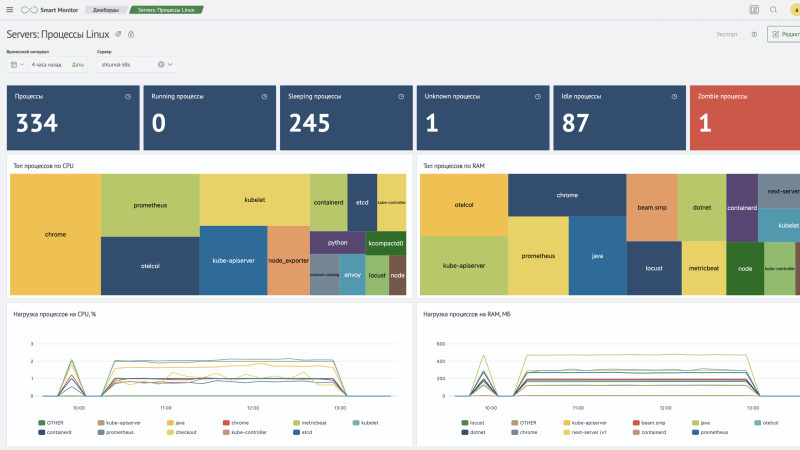The width and height of the screenshot is (800, 450).
Task: Click the Редактировать edit button
Action: 784,34
